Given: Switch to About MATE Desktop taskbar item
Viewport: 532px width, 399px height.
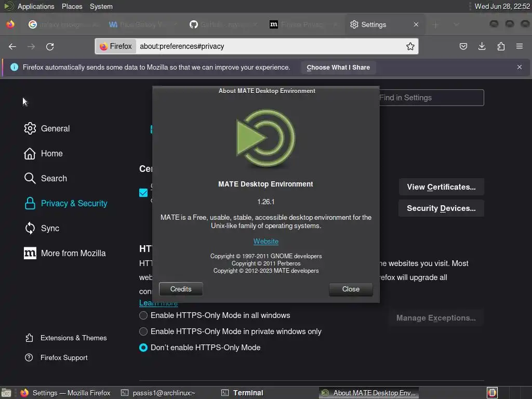Looking at the screenshot, I should coord(369,393).
